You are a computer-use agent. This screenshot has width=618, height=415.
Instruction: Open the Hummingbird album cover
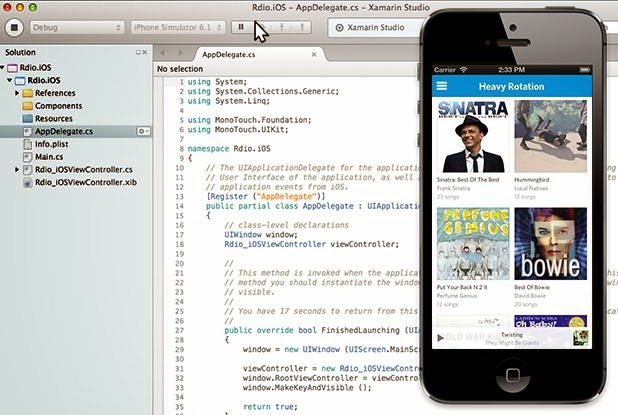(550, 136)
